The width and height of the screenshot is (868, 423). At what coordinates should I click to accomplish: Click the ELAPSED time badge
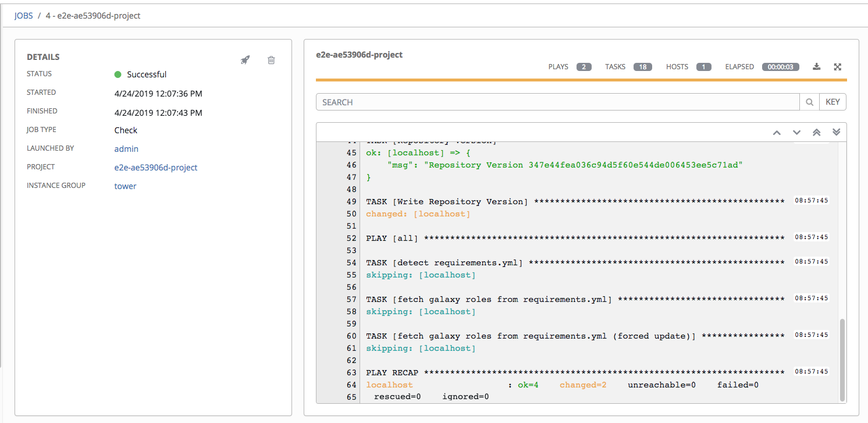(x=781, y=67)
